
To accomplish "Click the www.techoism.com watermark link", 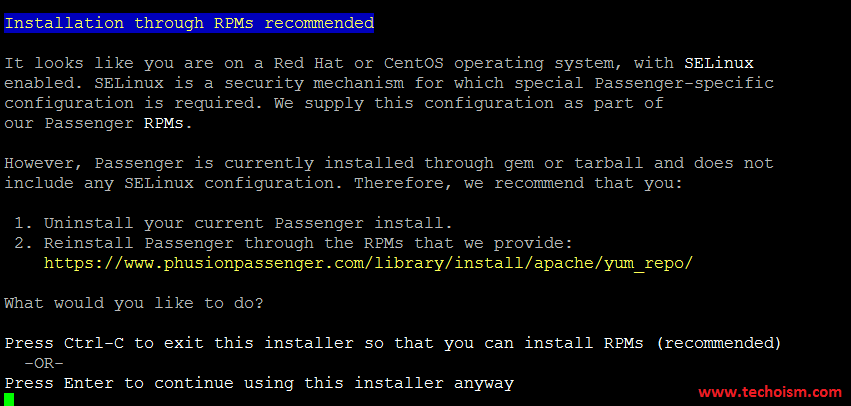I will tap(770, 391).
